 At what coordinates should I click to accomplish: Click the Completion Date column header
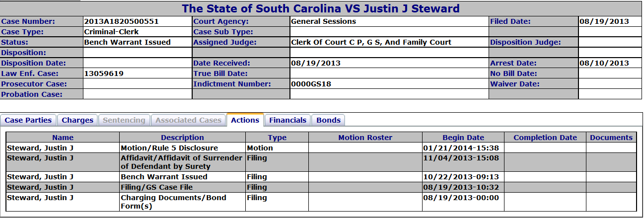[x=545, y=138]
